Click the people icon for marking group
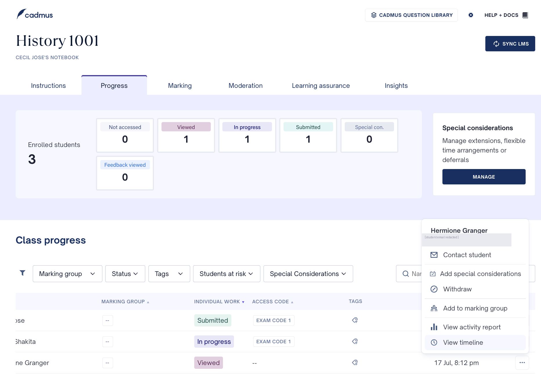This screenshot has width=541, height=392. [x=434, y=308]
